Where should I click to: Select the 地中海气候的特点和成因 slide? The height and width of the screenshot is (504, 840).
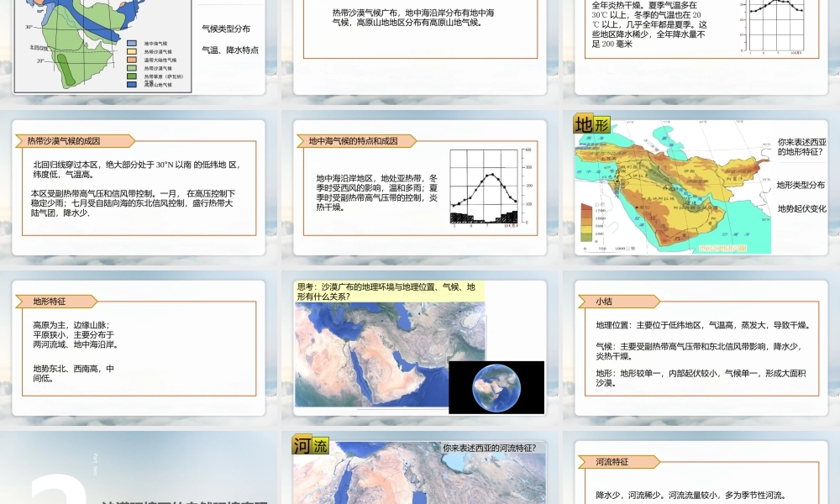420,187
